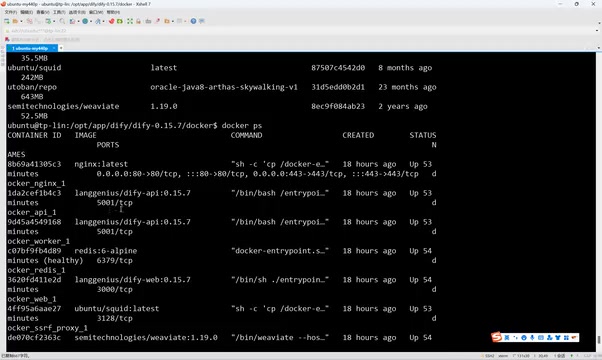Click the Sogou S input method logo
Viewport: 602px width, 360px height.
click(x=496, y=337)
